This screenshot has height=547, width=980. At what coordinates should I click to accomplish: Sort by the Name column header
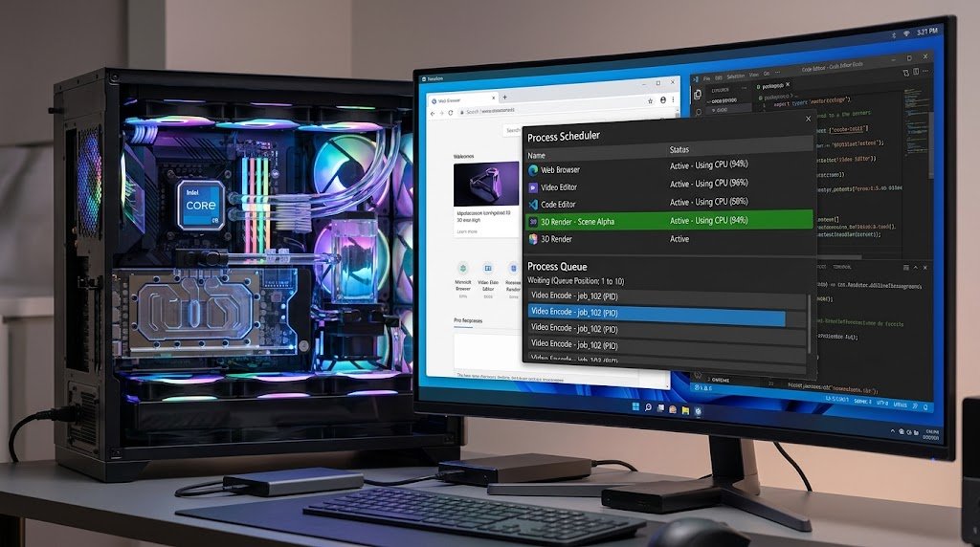click(536, 155)
